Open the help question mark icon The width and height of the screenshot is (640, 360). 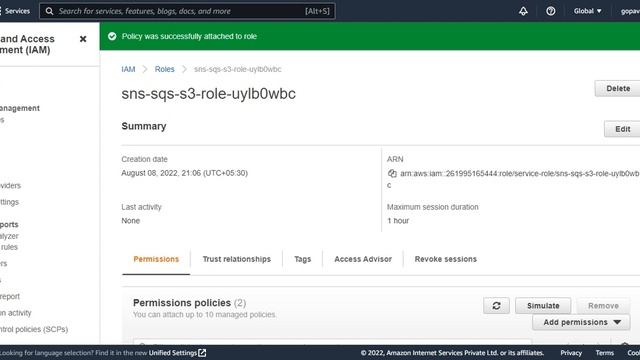pos(551,11)
